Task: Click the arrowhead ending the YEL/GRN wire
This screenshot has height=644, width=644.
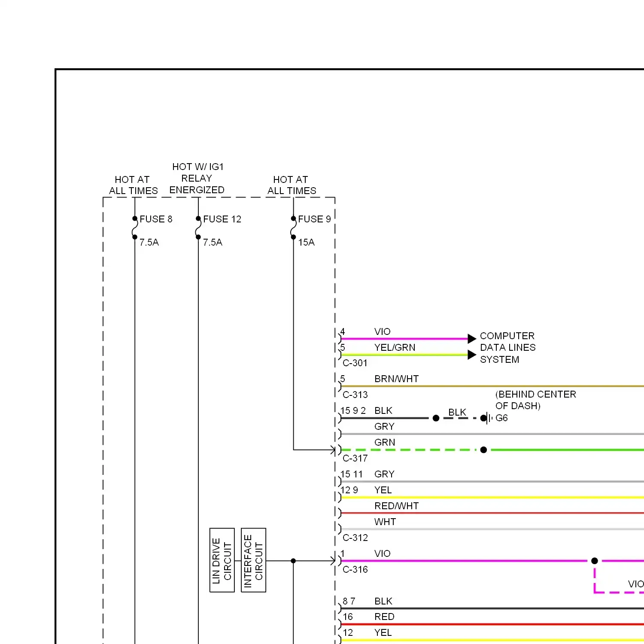Action: click(472, 355)
